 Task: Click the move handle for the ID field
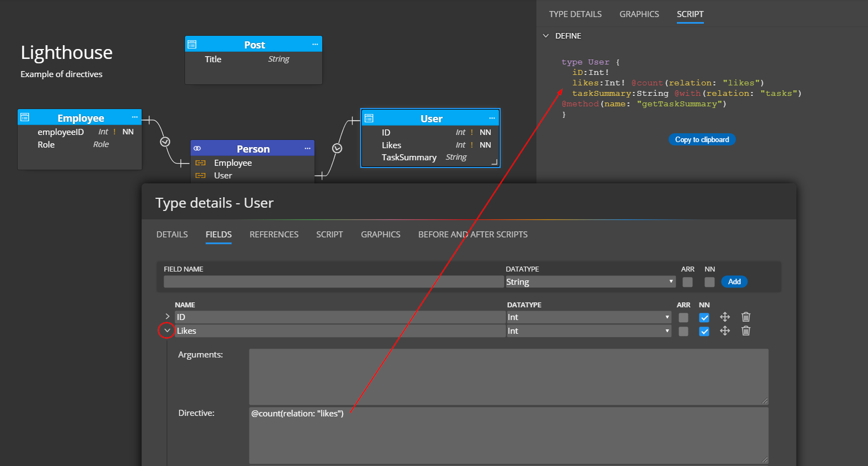[725, 317]
